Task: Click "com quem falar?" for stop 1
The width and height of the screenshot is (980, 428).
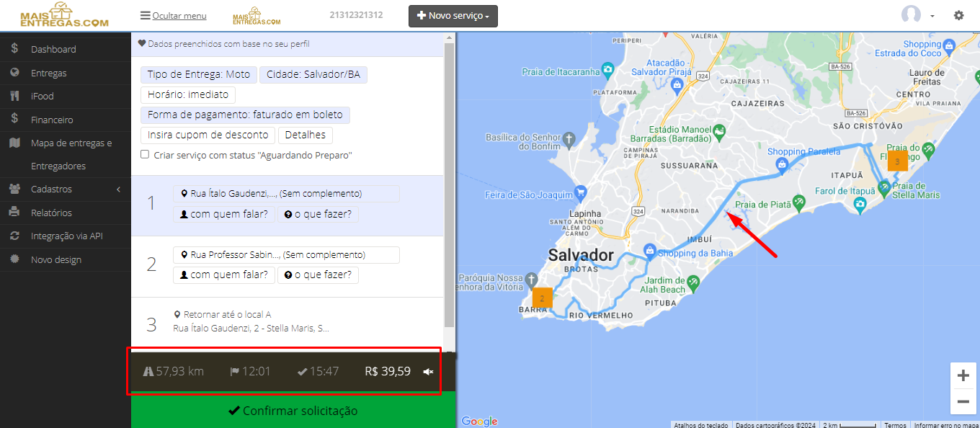Action: pyautogui.click(x=224, y=214)
